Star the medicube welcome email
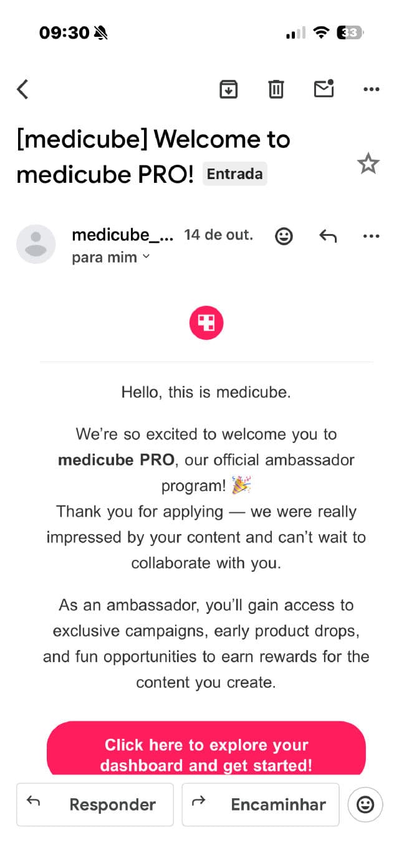The height and width of the screenshot is (868, 399). coord(368,163)
